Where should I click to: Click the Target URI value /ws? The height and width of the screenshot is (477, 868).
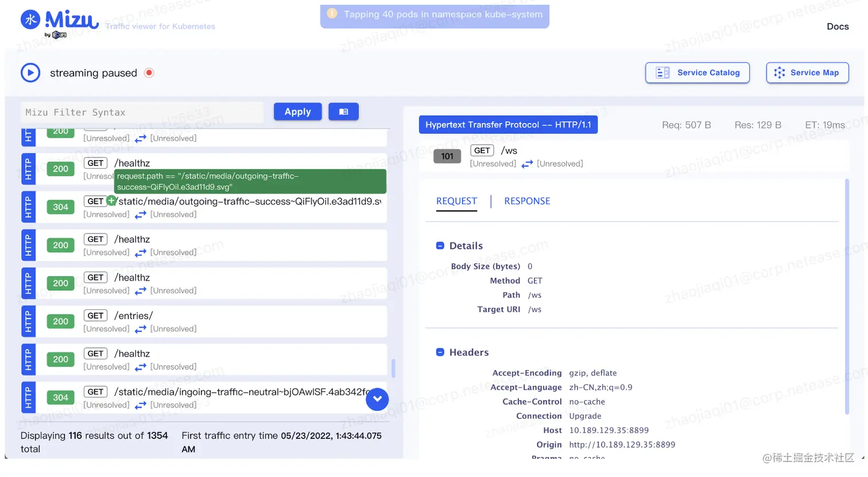pos(534,309)
